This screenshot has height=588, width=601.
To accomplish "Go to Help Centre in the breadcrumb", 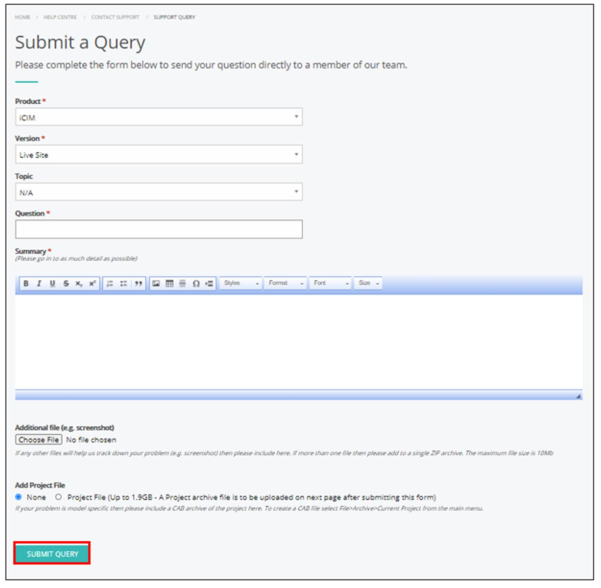I will pyautogui.click(x=60, y=17).
